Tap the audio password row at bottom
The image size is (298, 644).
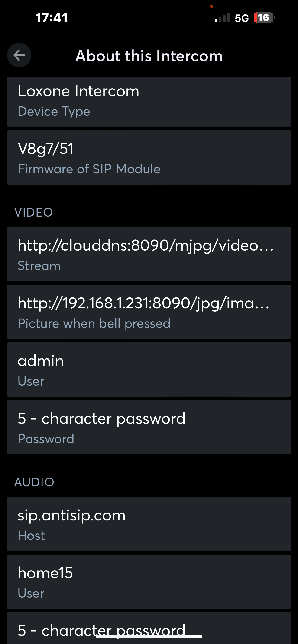pyautogui.click(x=149, y=628)
